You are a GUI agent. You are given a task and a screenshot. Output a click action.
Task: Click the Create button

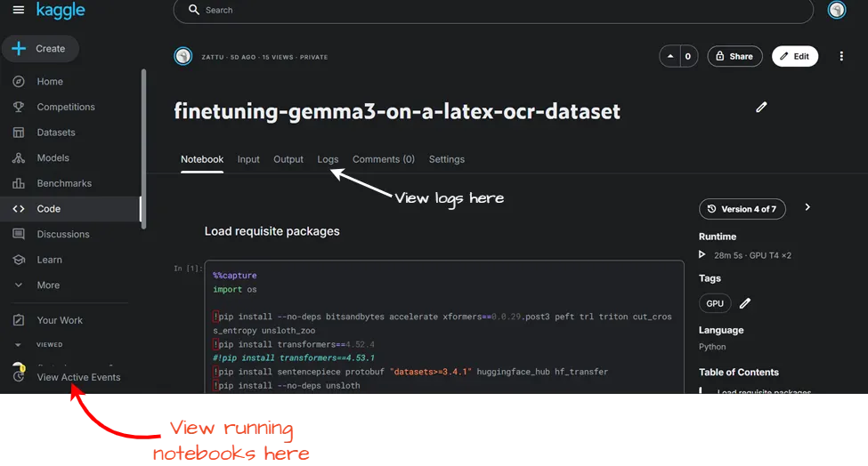(40, 49)
